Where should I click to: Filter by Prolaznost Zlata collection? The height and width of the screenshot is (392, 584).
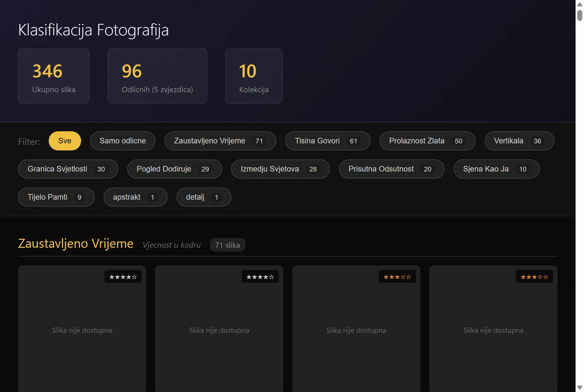(x=427, y=141)
